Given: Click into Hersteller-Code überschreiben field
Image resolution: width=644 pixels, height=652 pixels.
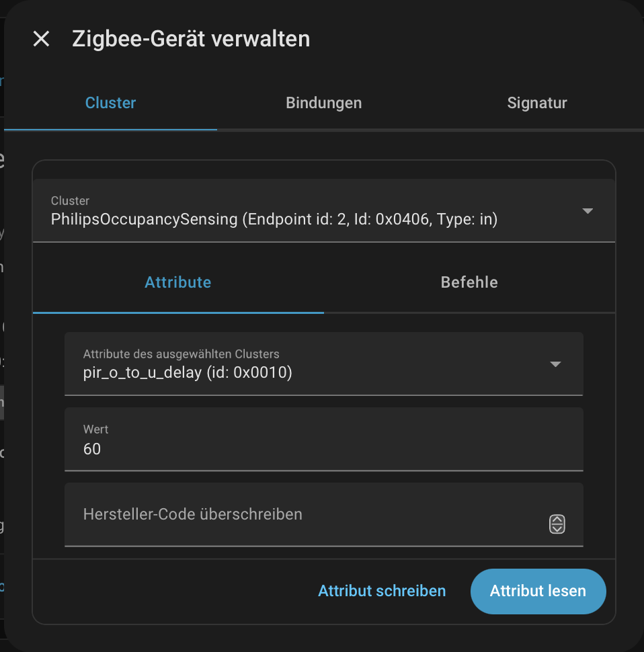Looking at the screenshot, I should point(303,515).
